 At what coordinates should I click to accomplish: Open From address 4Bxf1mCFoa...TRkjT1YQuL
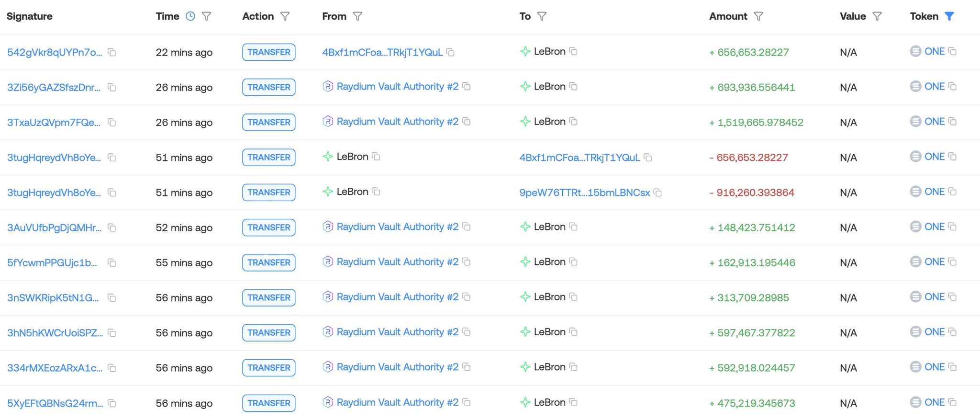(x=382, y=52)
